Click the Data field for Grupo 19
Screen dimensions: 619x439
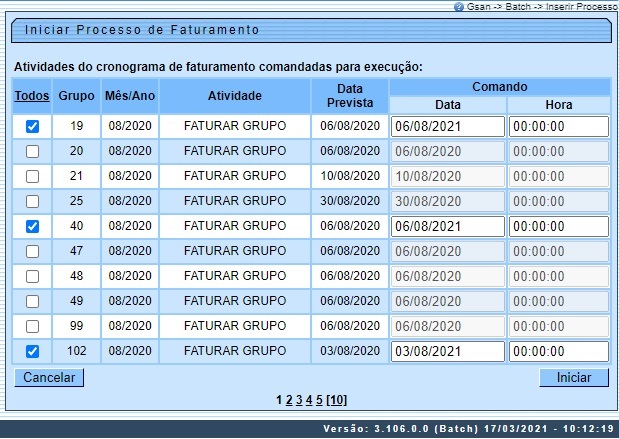(x=447, y=127)
